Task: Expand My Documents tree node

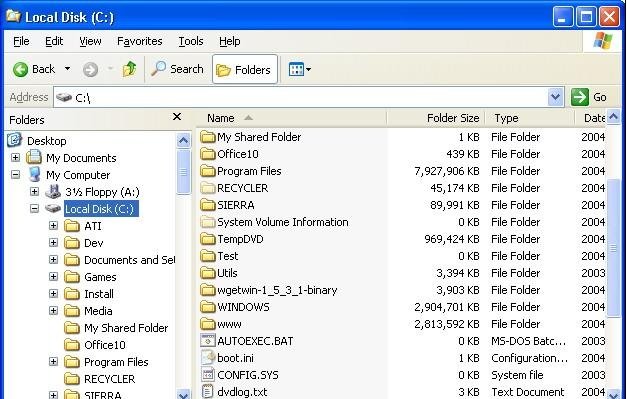Action: (15, 157)
